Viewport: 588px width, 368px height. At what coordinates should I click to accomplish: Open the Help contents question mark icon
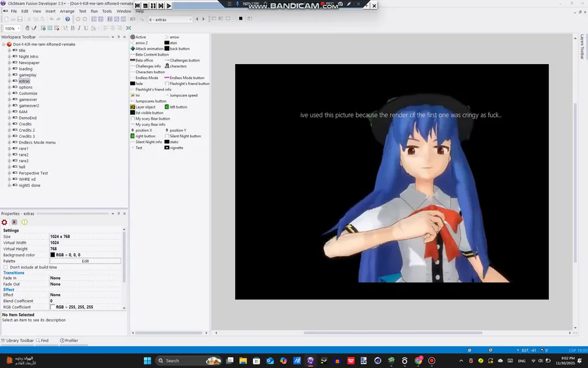coord(67,19)
